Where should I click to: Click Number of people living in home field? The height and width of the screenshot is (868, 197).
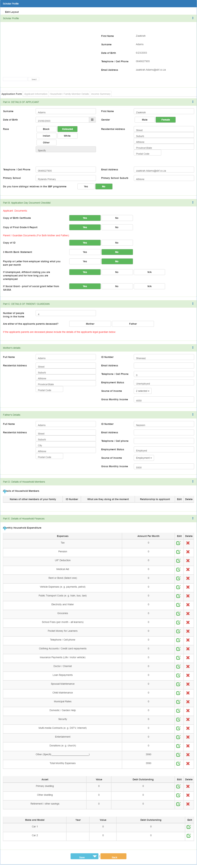pyautogui.click(x=66, y=313)
